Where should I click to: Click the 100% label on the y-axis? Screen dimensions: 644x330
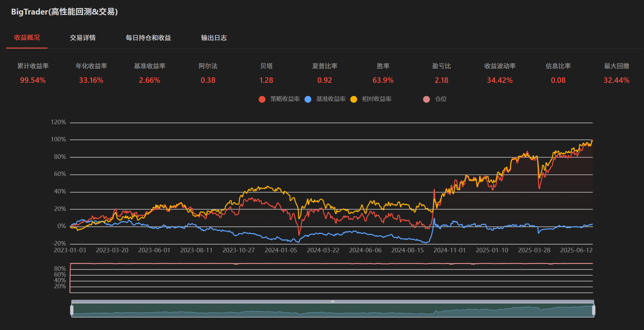[58, 139]
